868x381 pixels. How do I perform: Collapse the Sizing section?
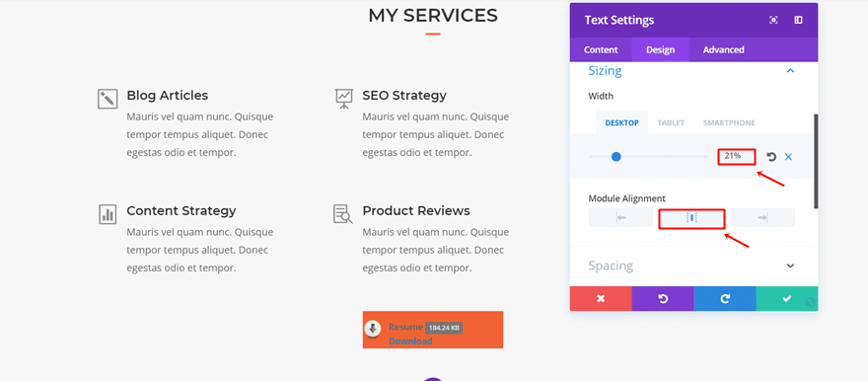[x=790, y=71]
